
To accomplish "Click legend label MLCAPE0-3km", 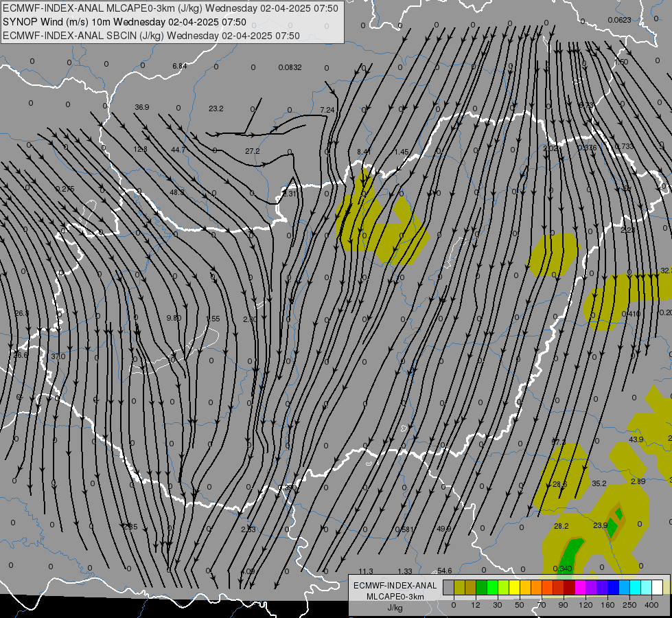I will pos(395,597).
